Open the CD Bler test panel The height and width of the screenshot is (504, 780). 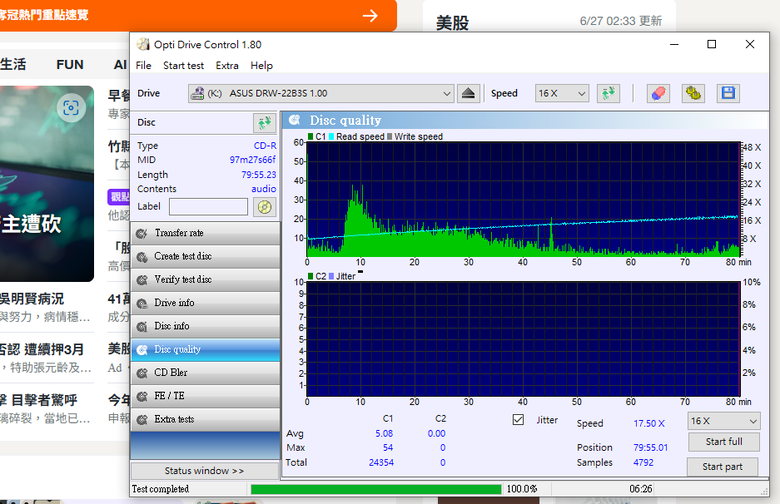coord(205,373)
